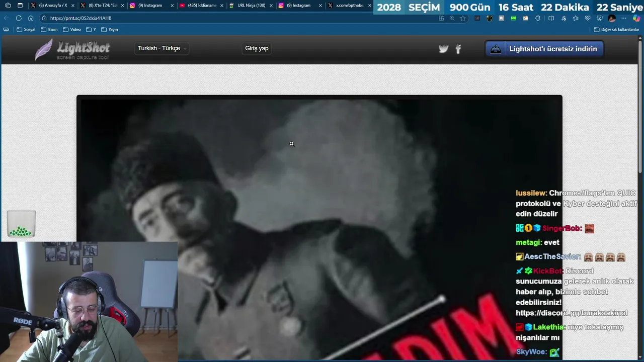Open the favorites list icon
644x362 pixels.
coord(576,18)
